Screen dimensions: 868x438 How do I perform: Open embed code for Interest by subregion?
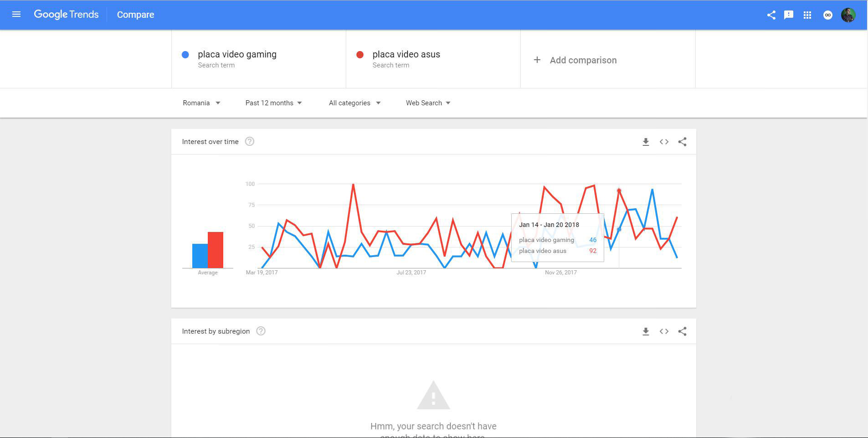[664, 331]
